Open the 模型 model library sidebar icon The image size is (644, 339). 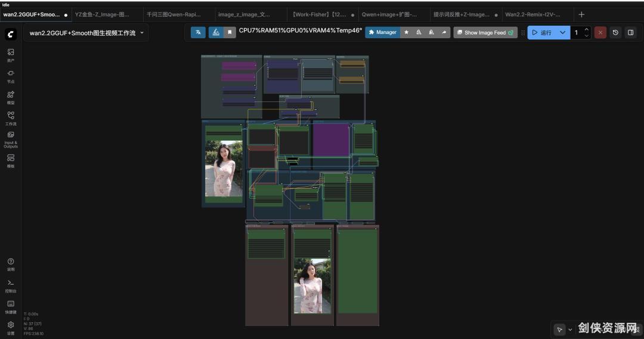(x=11, y=97)
